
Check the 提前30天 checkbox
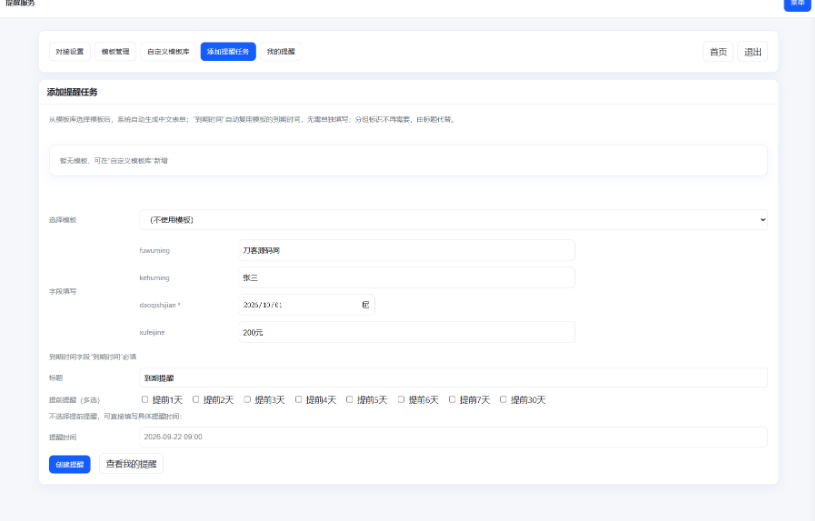pos(503,399)
